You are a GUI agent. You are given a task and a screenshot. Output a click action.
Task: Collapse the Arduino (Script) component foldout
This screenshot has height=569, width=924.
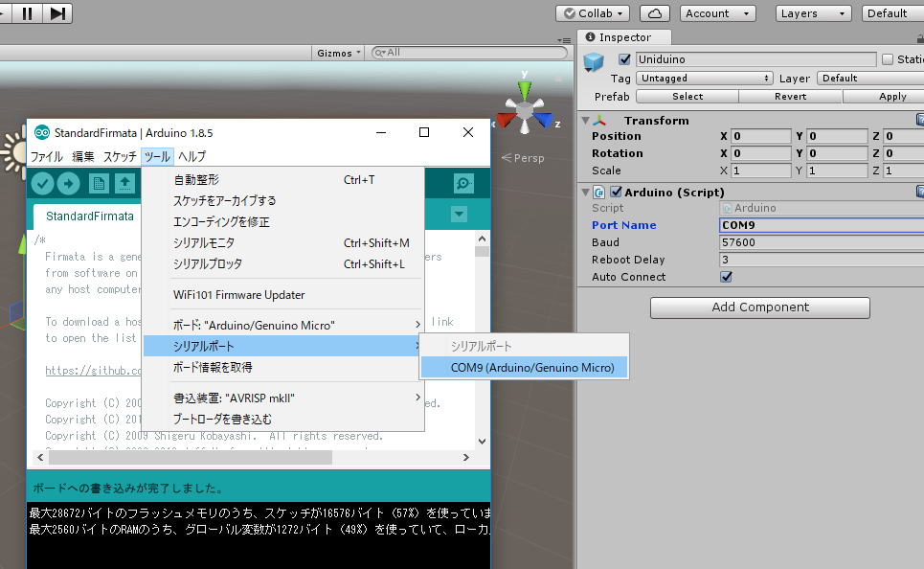(x=585, y=193)
